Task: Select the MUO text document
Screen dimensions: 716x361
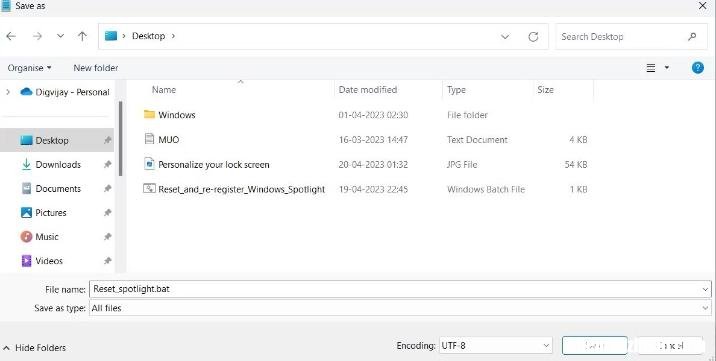Action: click(168, 140)
